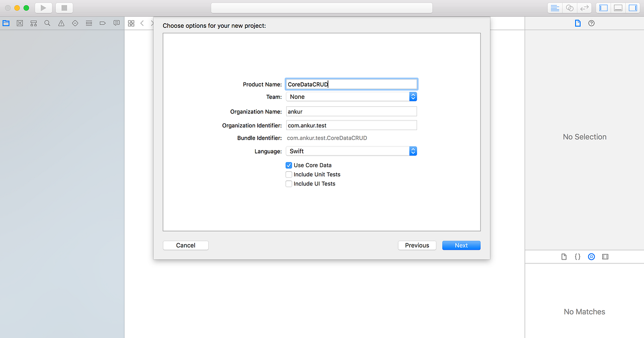The height and width of the screenshot is (338, 644).
Task: Toggle the right Utilities panel visibility
Action: (633, 8)
